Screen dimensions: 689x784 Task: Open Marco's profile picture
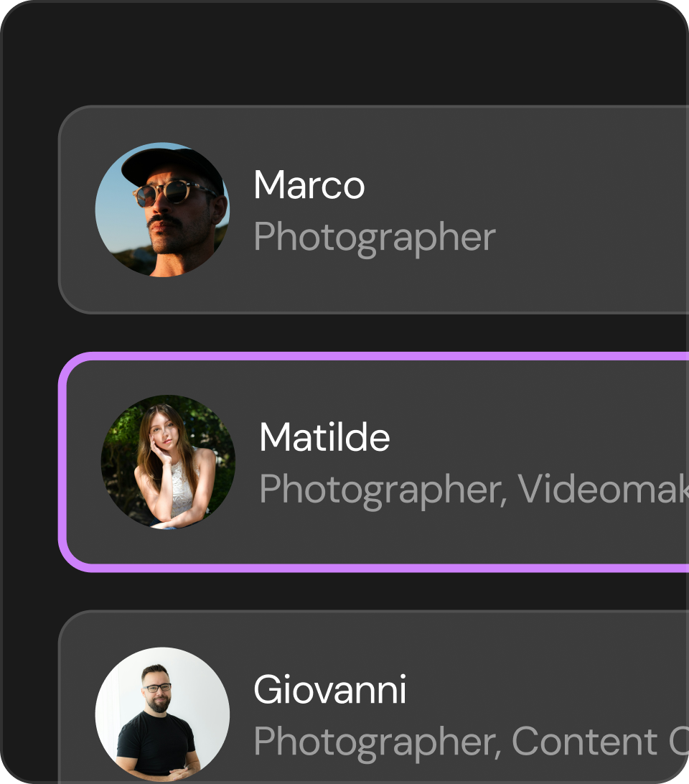coord(162,210)
